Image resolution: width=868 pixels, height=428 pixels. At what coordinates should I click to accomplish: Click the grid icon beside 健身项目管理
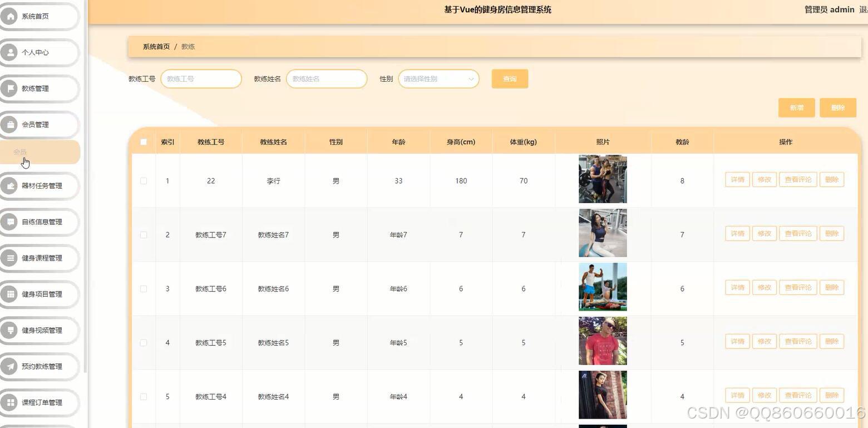(9, 294)
